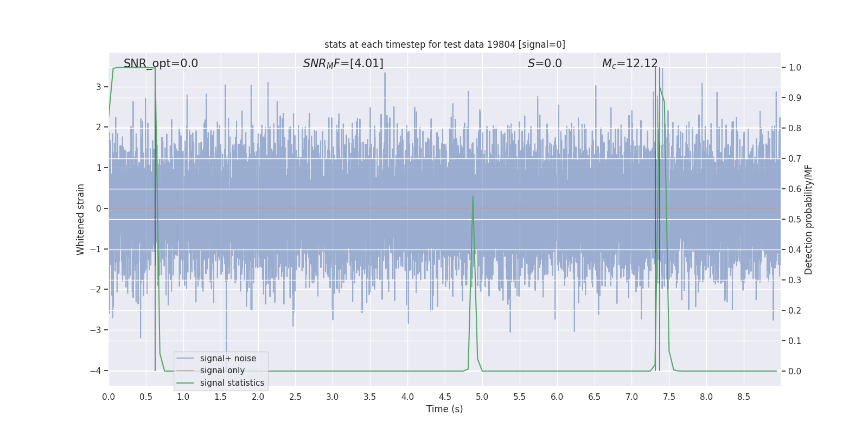Click the green peak near 4.9 seconds
The width and height of the screenshot is (868, 434).
473,196
